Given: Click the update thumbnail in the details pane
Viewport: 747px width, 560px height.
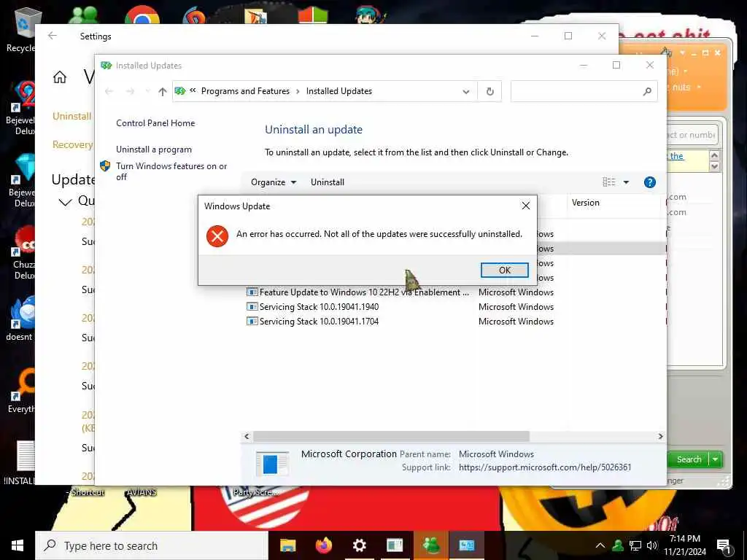Looking at the screenshot, I should [272, 463].
